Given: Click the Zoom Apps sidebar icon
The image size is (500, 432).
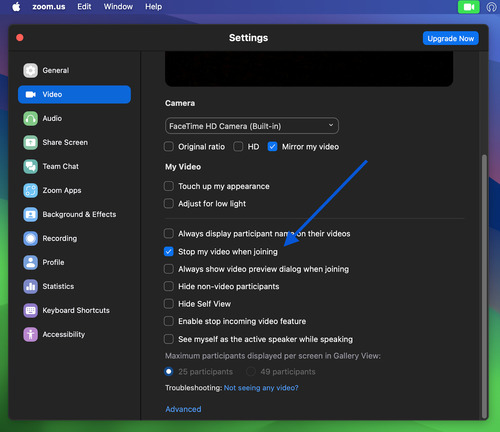Looking at the screenshot, I should (30, 190).
